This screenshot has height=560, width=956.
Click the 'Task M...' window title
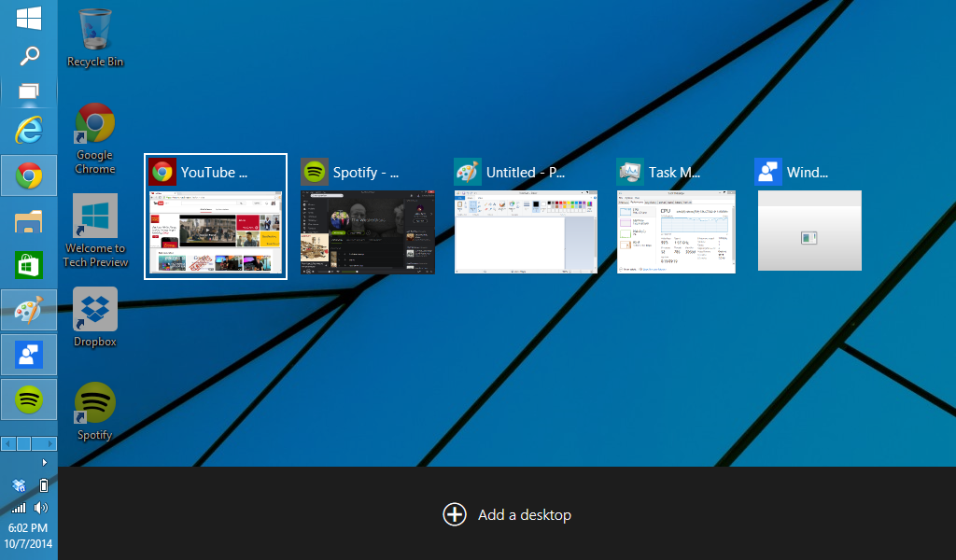click(674, 173)
